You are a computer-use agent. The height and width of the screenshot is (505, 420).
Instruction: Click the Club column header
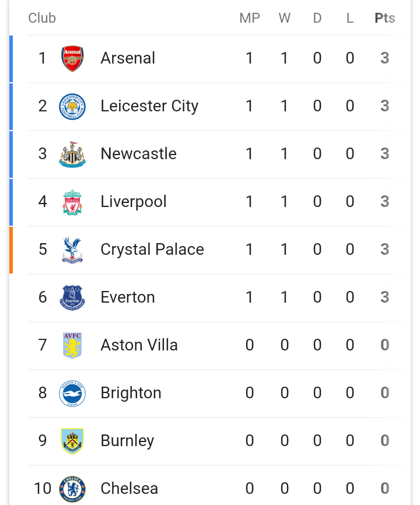pos(42,18)
